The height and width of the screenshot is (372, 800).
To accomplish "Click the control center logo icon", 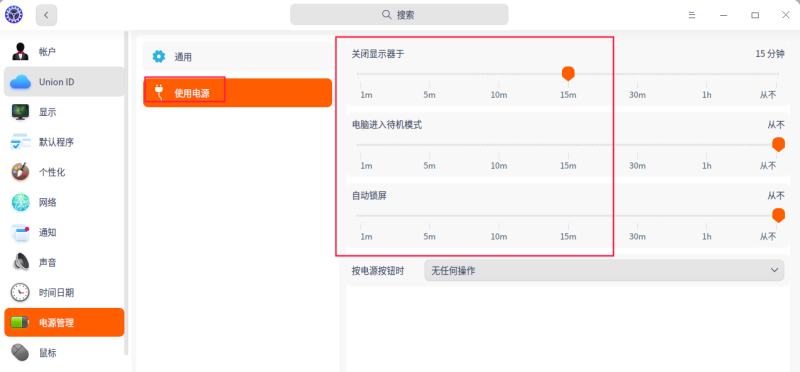I will (x=14, y=15).
